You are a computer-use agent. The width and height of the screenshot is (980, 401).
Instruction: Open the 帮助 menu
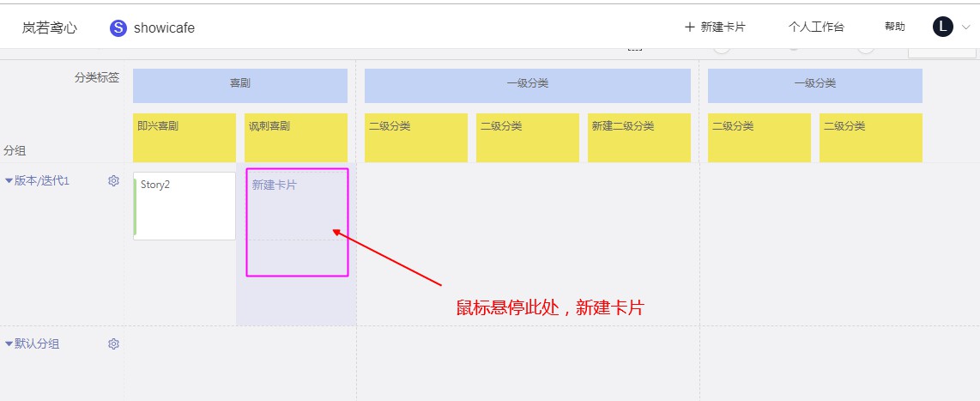click(x=894, y=27)
